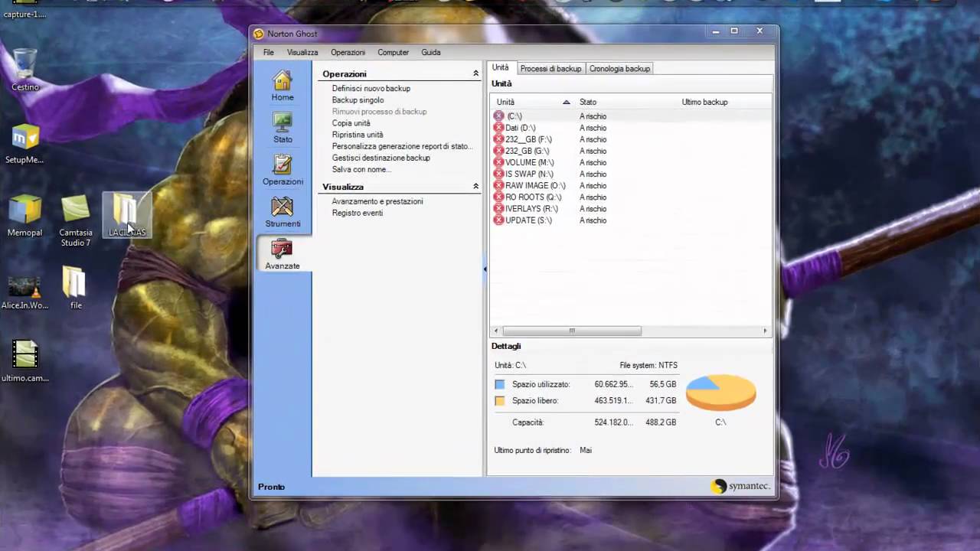
Task: Click the Symantec logo
Action: coord(740,486)
